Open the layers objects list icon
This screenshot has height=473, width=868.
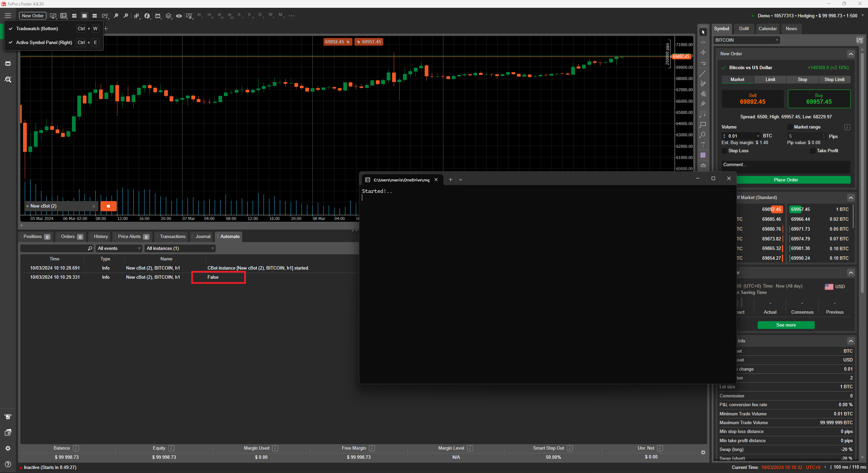(x=168, y=16)
